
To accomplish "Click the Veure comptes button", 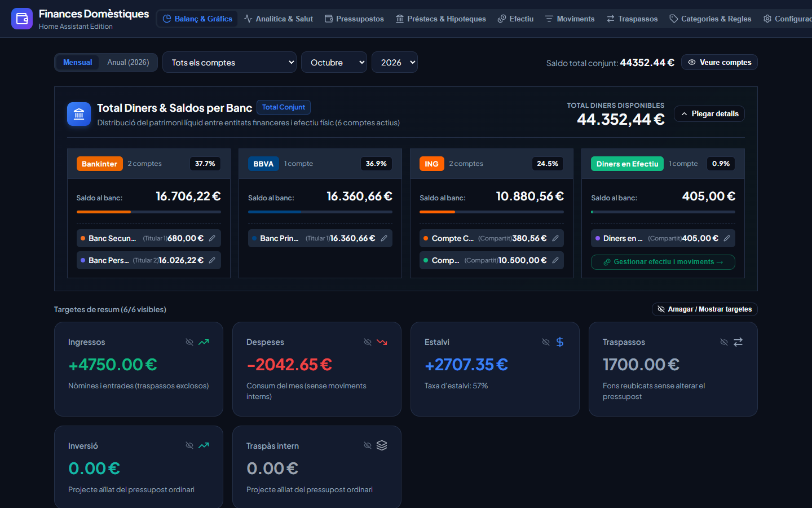I will 720,63.
